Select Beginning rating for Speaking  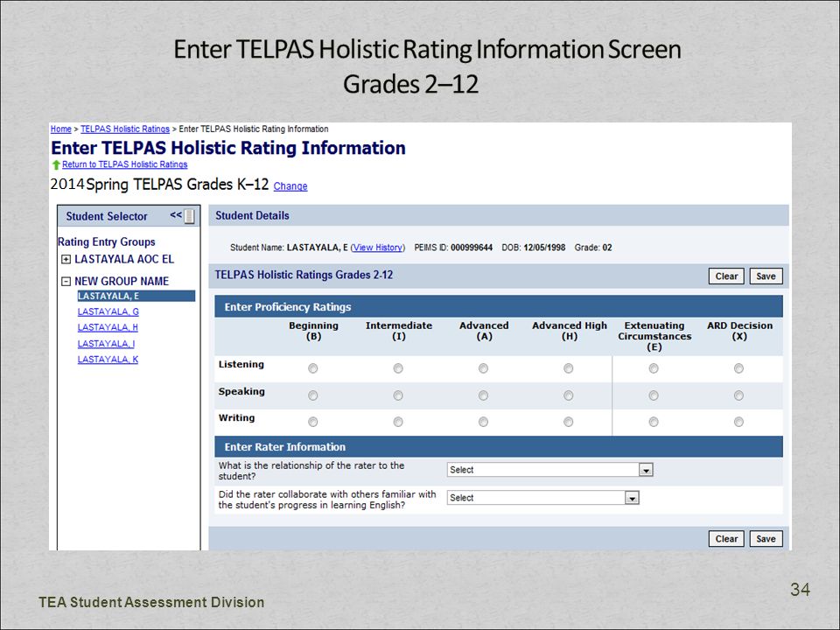coord(313,395)
